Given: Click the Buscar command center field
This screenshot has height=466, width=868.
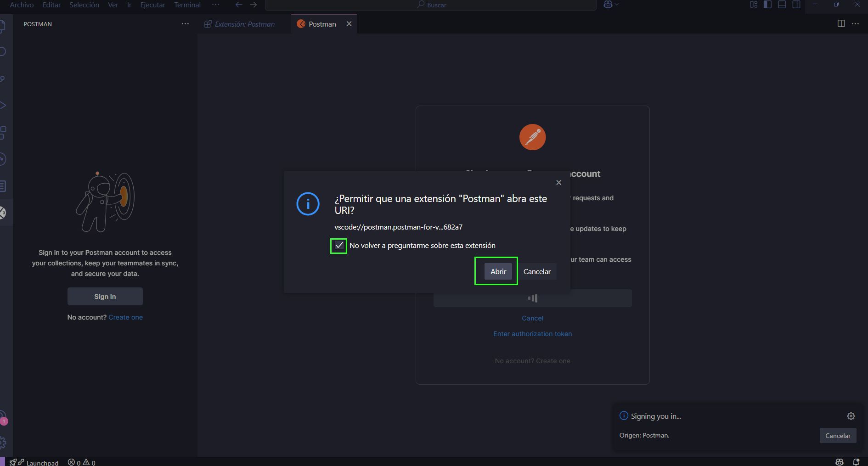Looking at the screenshot, I should [x=431, y=5].
